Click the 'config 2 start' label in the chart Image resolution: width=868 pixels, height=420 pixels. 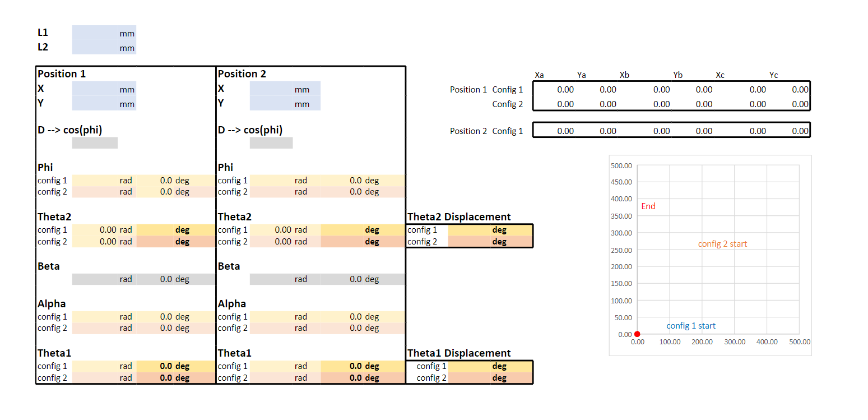(722, 243)
